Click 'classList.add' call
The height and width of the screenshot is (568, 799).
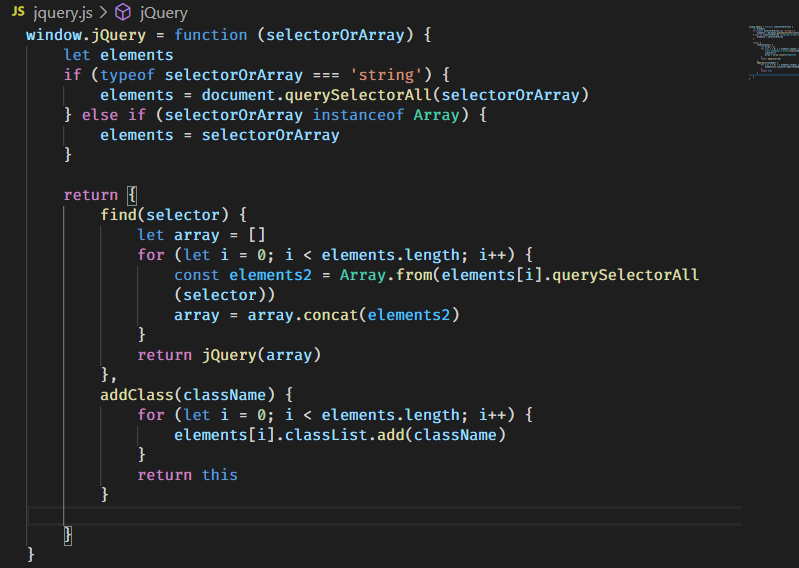[x=344, y=435]
